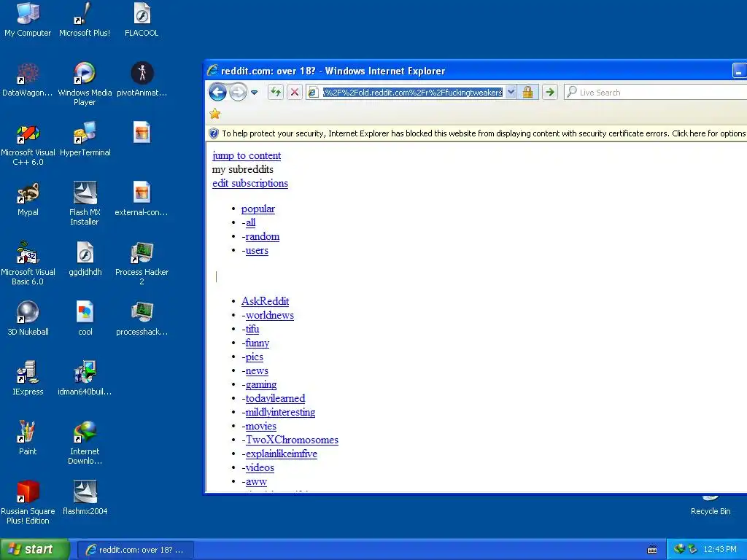Open idman640buil installer icon
The image size is (747, 560).
[x=85, y=378]
